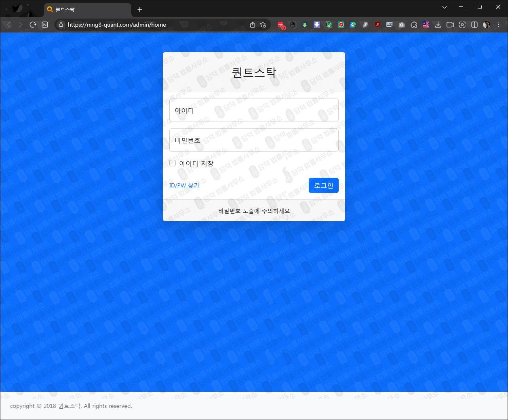Open the ID/PW 찾기 link

point(184,185)
